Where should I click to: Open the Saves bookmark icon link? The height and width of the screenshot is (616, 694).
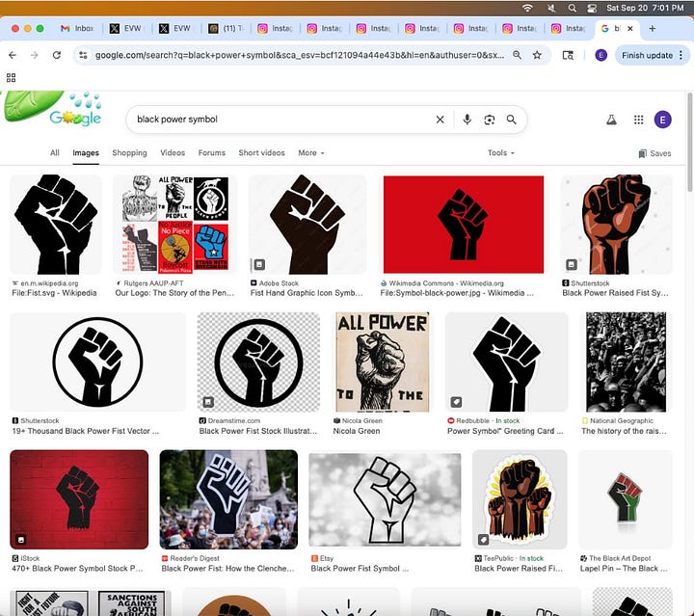click(x=654, y=153)
